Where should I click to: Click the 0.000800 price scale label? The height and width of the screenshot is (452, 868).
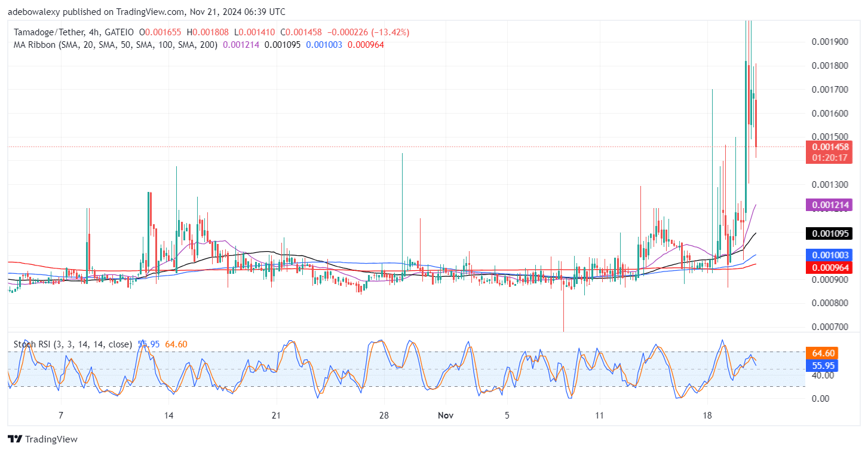pos(830,303)
